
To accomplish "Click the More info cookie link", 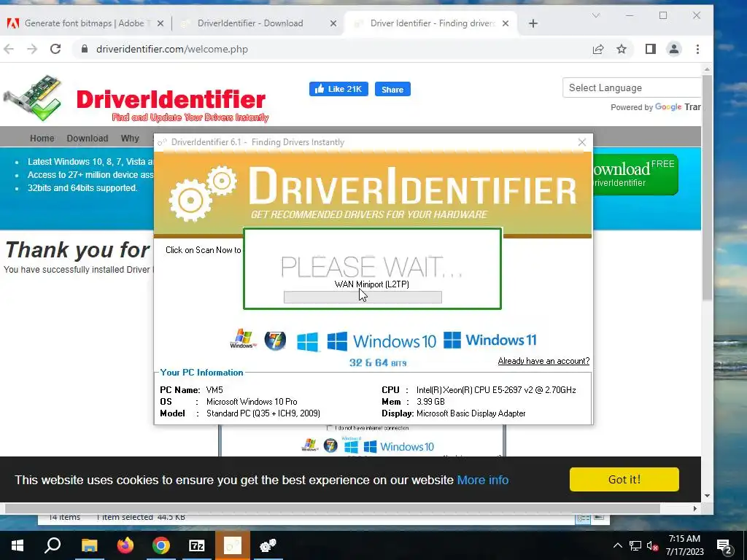I will [x=483, y=480].
